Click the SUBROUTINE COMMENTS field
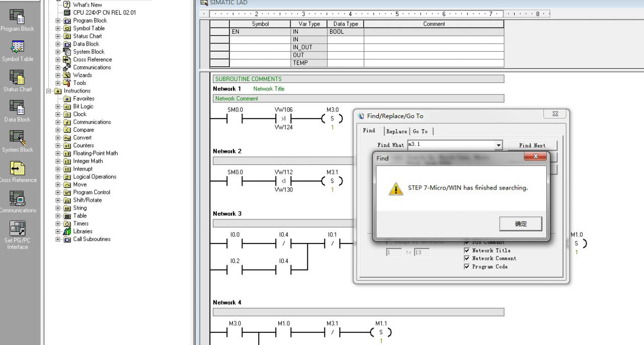644x345 pixels. tap(358, 79)
